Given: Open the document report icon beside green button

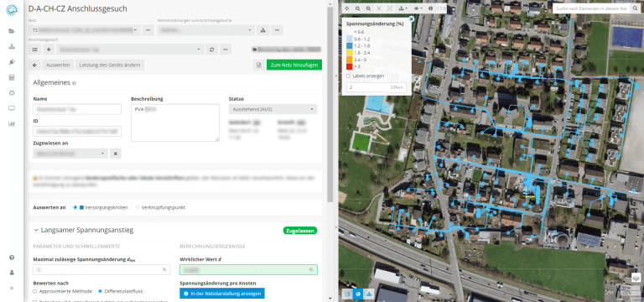Looking at the screenshot, I should 259,65.
